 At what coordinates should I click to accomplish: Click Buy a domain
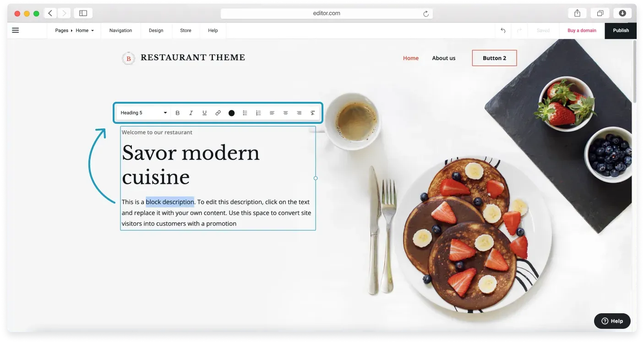[x=582, y=30]
